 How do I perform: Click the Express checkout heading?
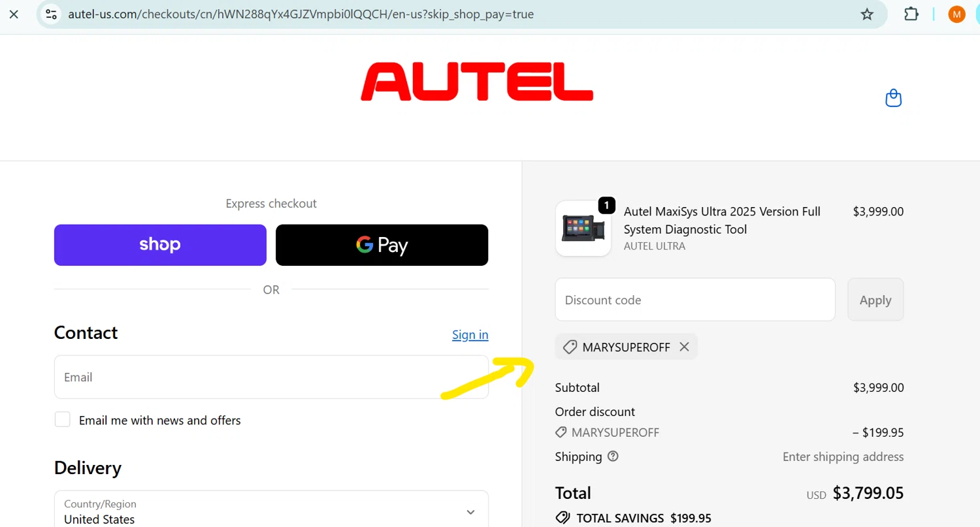[271, 204]
